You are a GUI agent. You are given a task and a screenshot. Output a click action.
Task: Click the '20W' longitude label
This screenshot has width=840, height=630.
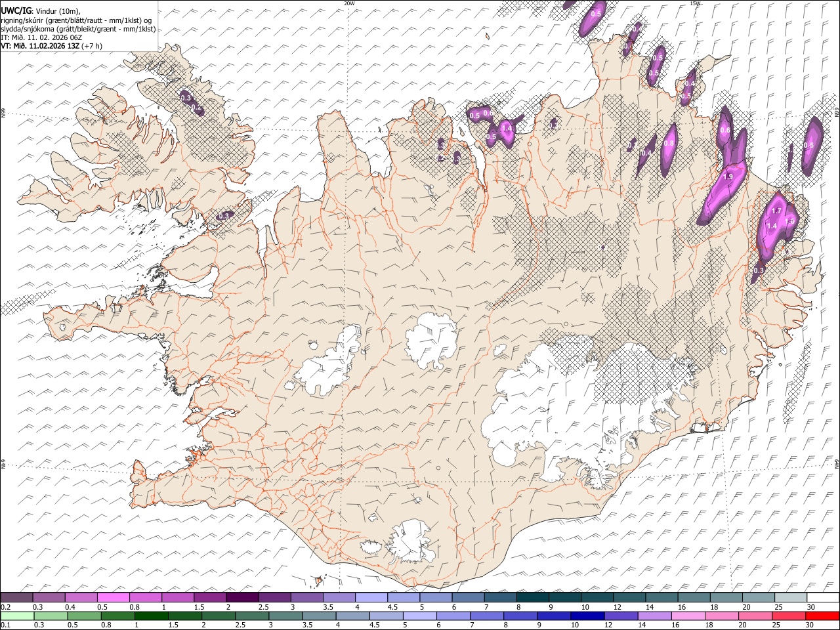click(350, 3)
